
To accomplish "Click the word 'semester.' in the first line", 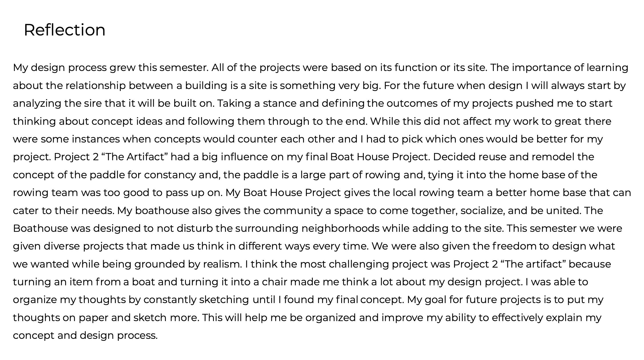I will coord(184,68).
